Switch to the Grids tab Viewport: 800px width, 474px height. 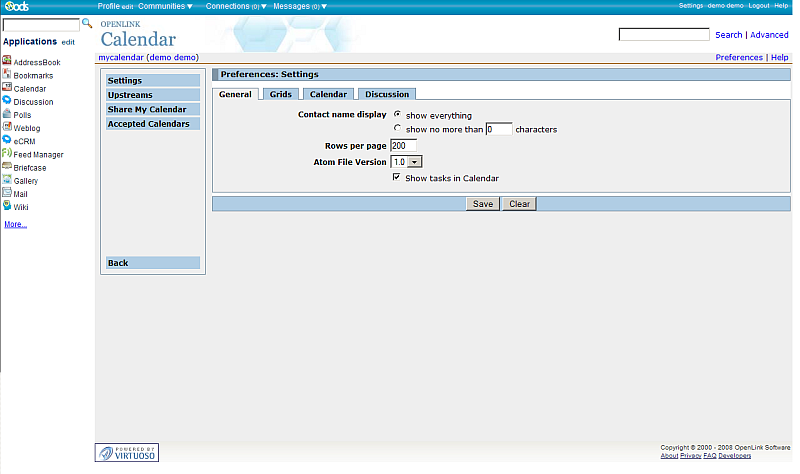pyautogui.click(x=281, y=94)
